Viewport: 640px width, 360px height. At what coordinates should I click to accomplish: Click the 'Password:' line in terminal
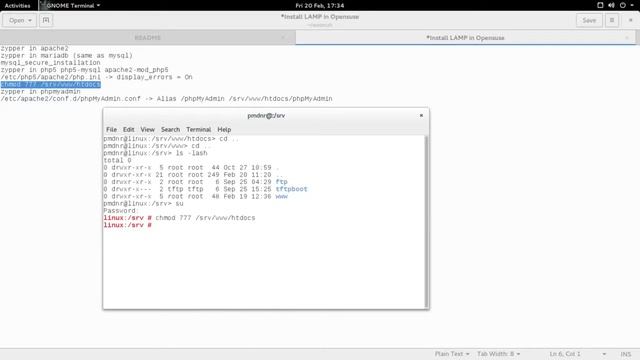tap(120, 211)
